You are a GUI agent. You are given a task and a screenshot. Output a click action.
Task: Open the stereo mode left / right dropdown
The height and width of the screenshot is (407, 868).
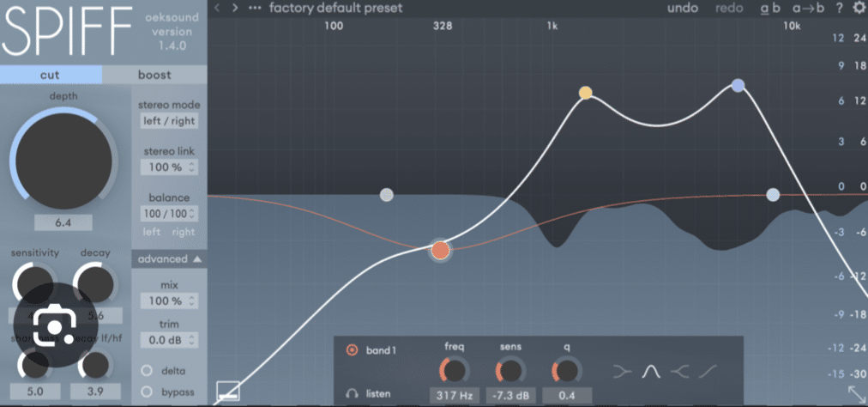169,121
